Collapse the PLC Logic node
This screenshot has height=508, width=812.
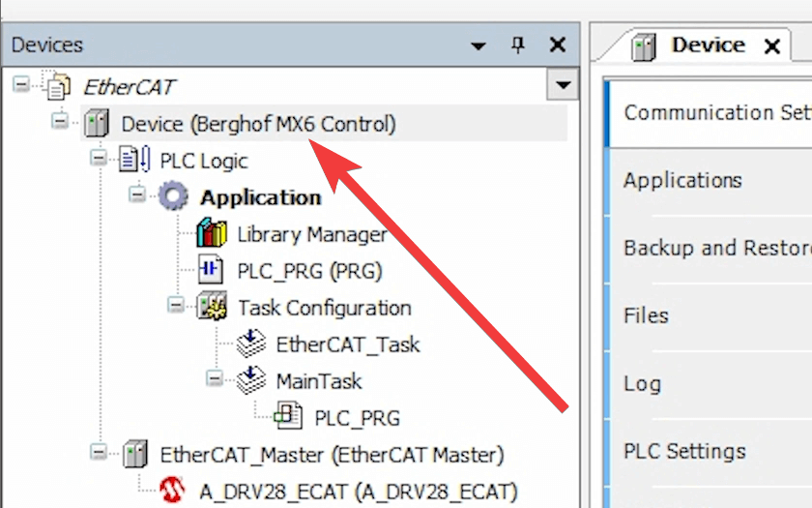point(99,158)
